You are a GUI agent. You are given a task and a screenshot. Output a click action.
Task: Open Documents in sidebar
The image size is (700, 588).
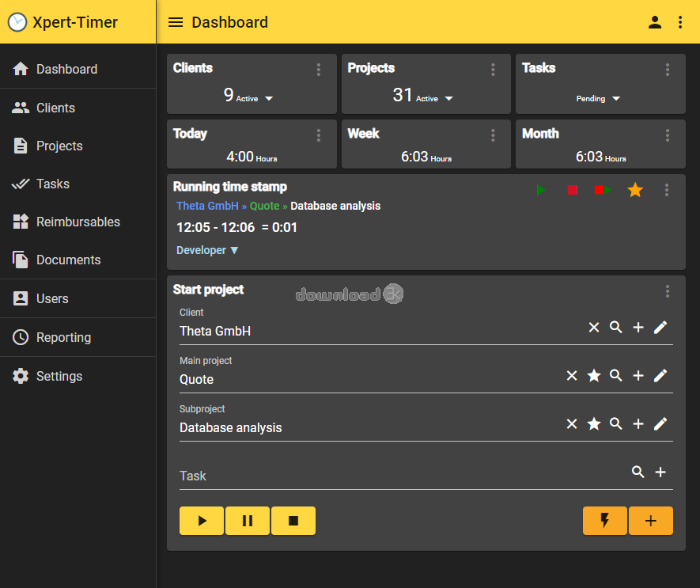pyautogui.click(x=78, y=260)
